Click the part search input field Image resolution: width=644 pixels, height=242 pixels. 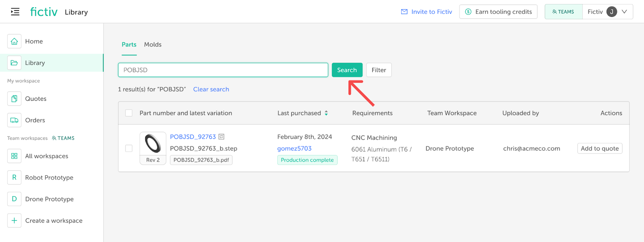click(223, 70)
